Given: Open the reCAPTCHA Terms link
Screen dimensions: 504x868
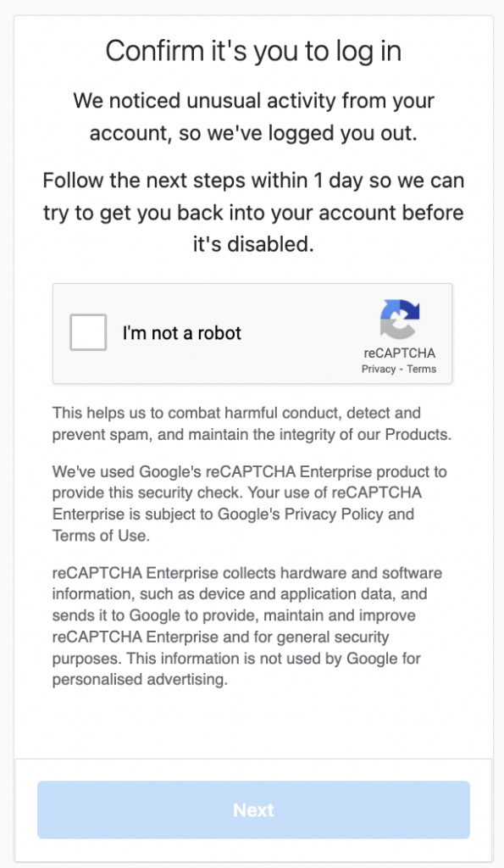Looking at the screenshot, I should [422, 370].
